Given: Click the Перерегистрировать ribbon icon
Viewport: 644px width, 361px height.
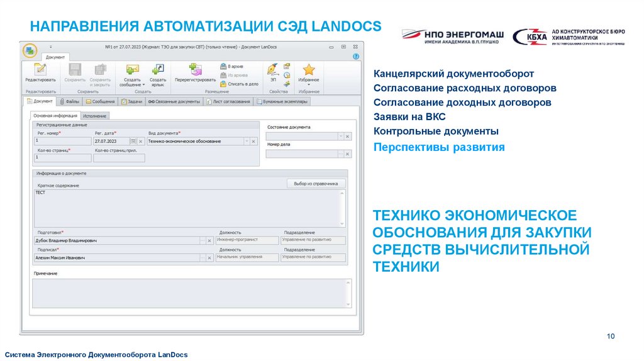Looking at the screenshot, I should pyautogui.click(x=195, y=70).
